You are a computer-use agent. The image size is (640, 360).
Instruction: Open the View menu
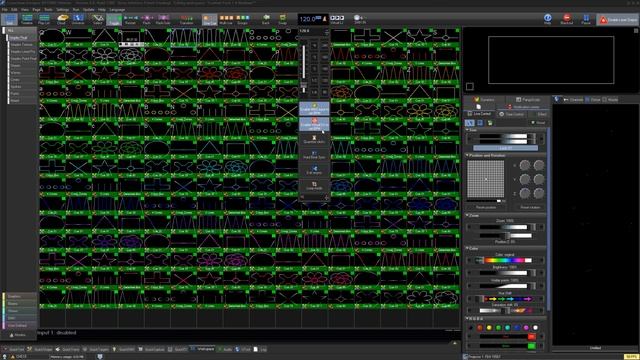pos(25,9)
